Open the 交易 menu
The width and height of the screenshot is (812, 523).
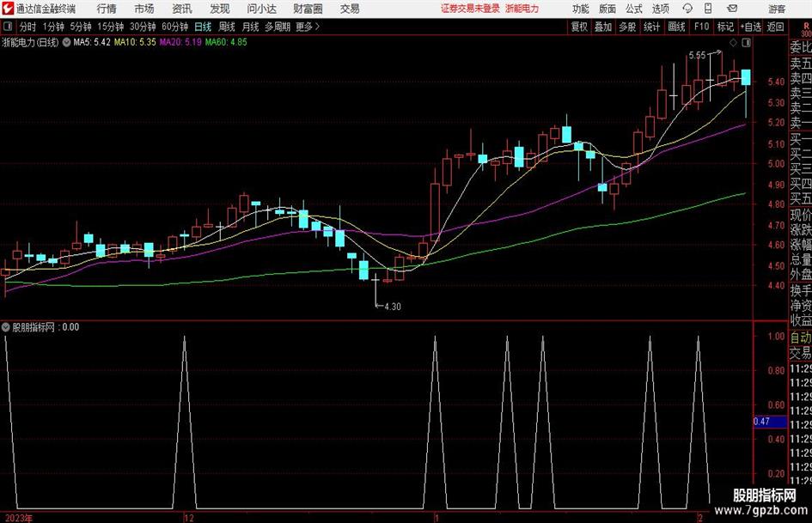350,9
